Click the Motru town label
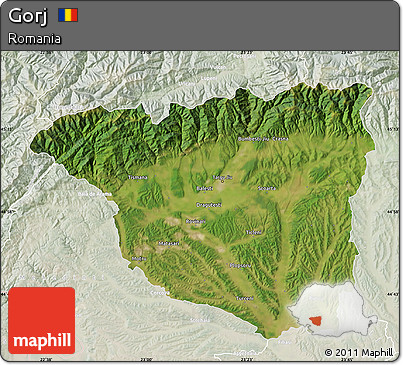Screen dimensions: 403x365 click(x=139, y=259)
